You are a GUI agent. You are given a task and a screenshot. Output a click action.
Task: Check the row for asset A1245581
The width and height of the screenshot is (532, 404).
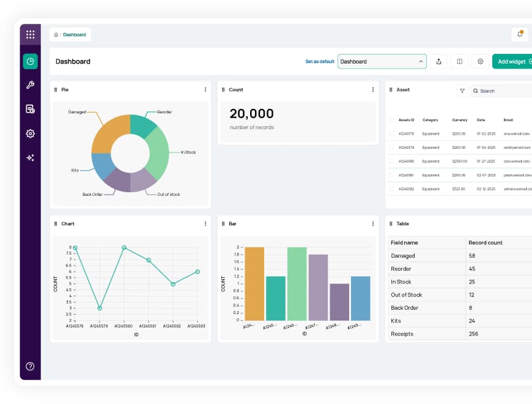(391, 175)
